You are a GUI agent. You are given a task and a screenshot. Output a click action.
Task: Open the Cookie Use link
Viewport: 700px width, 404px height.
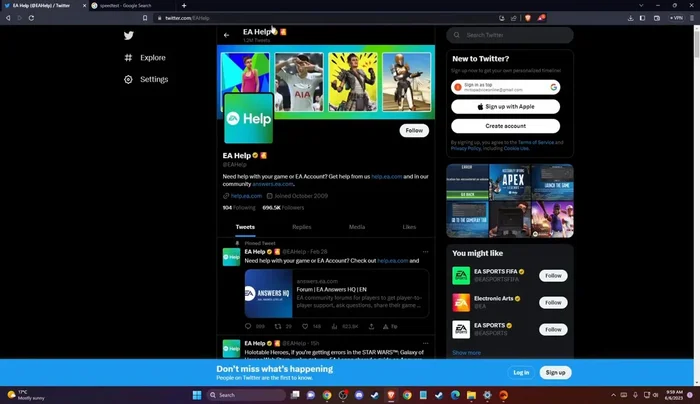point(516,148)
